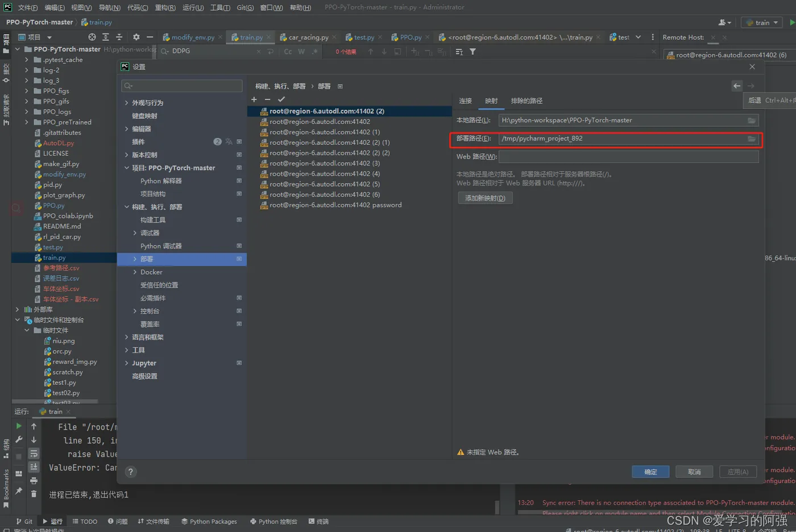The image size is (796, 532).
Task: Collapse 项目: PPO-PyTorch-master settings category
Action: click(x=126, y=168)
